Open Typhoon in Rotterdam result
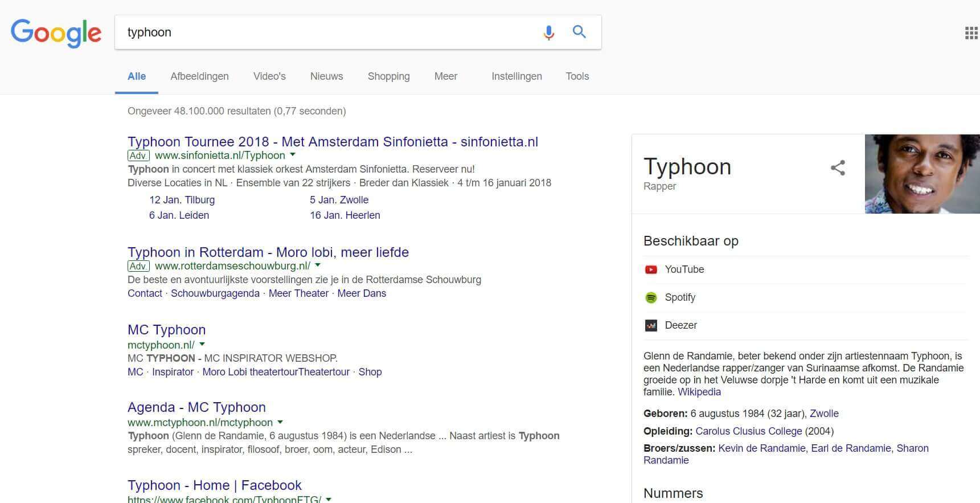This screenshot has width=980, height=503. (268, 252)
